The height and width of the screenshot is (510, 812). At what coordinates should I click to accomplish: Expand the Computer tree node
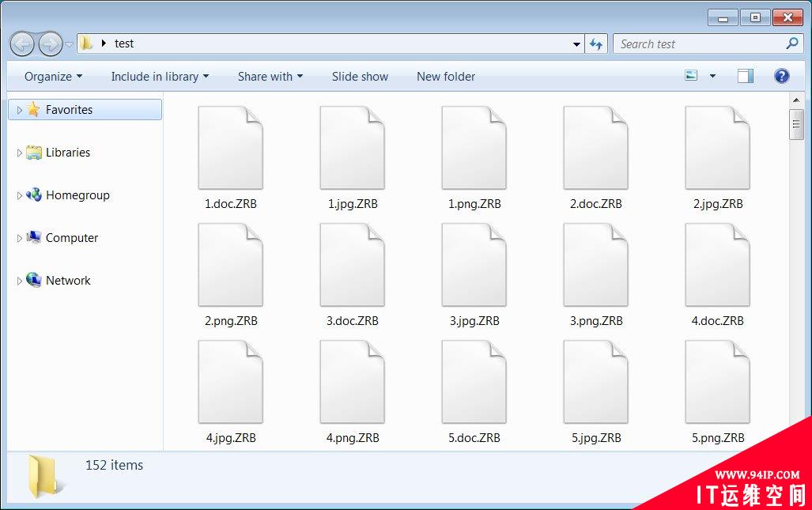coord(19,238)
